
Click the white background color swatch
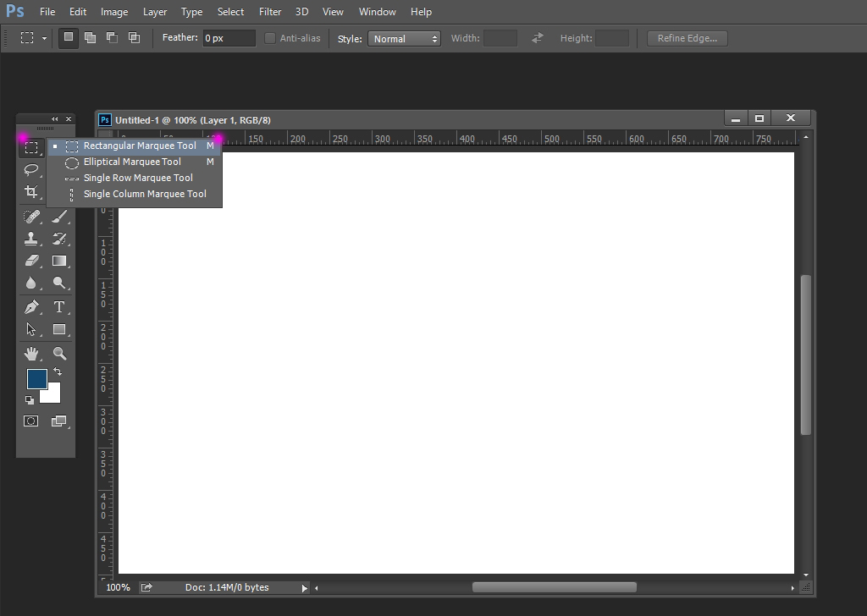coord(53,395)
